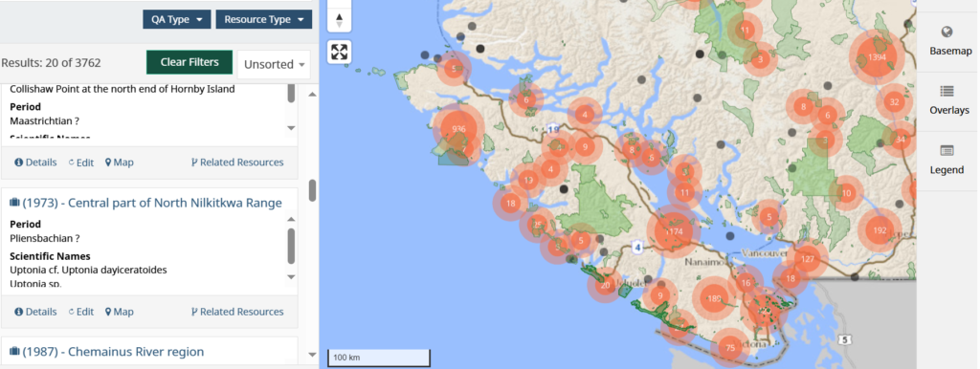Open Related Resources for Nilkitkwa Range
Viewport: 980px width, 369px height.
pyautogui.click(x=237, y=312)
